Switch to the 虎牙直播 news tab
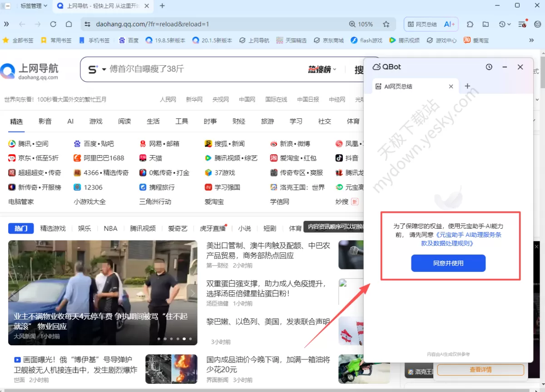This screenshot has height=392, width=545. 213,228
